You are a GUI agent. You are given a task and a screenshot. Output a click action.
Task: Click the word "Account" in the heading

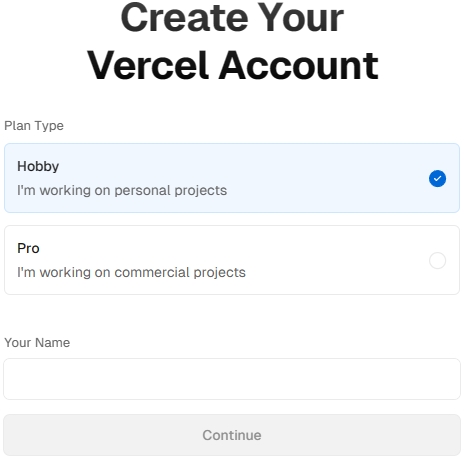pyautogui.click(x=299, y=65)
